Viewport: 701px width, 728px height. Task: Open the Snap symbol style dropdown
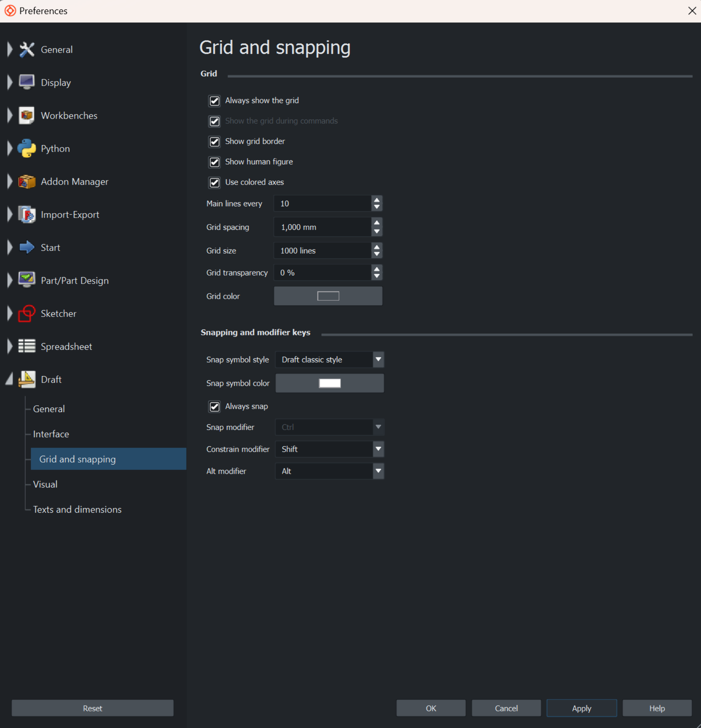329,359
